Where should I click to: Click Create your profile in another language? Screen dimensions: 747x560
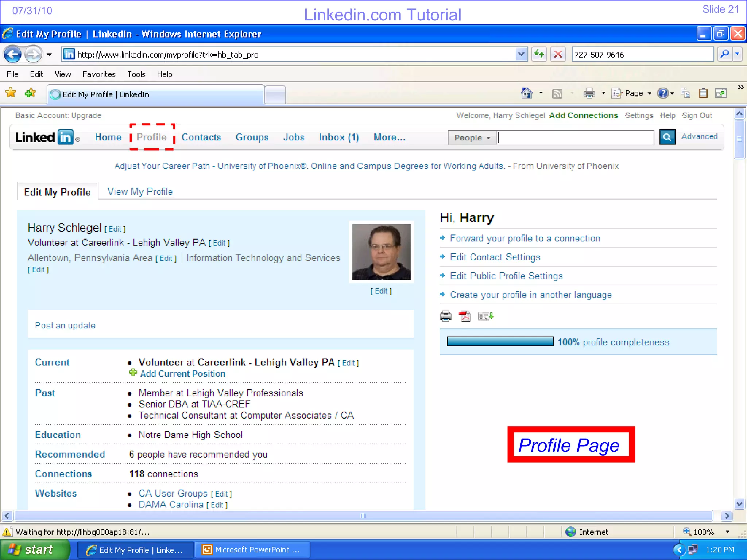pos(531,295)
